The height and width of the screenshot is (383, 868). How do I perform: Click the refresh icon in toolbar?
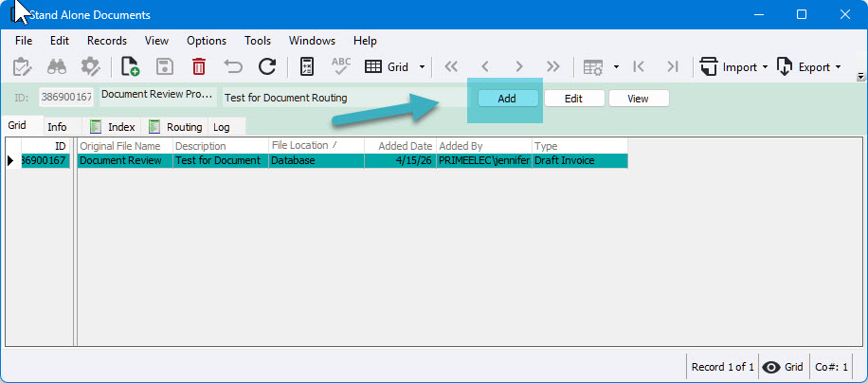click(x=267, y=67)
